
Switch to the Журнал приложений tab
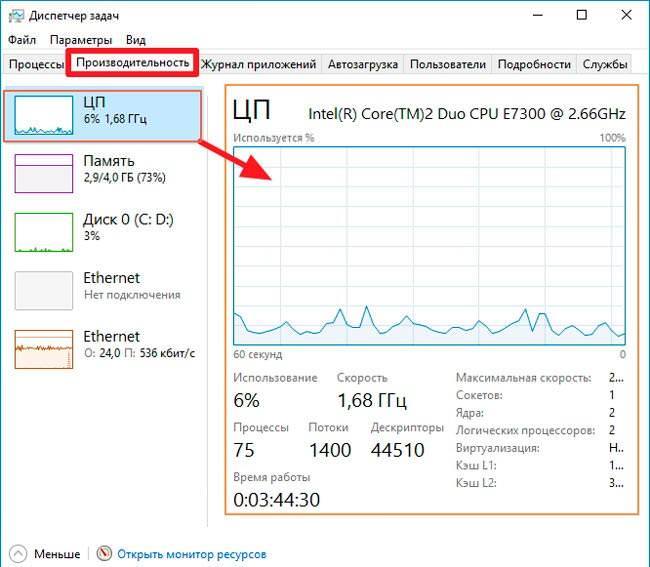[x=259, y=64]
